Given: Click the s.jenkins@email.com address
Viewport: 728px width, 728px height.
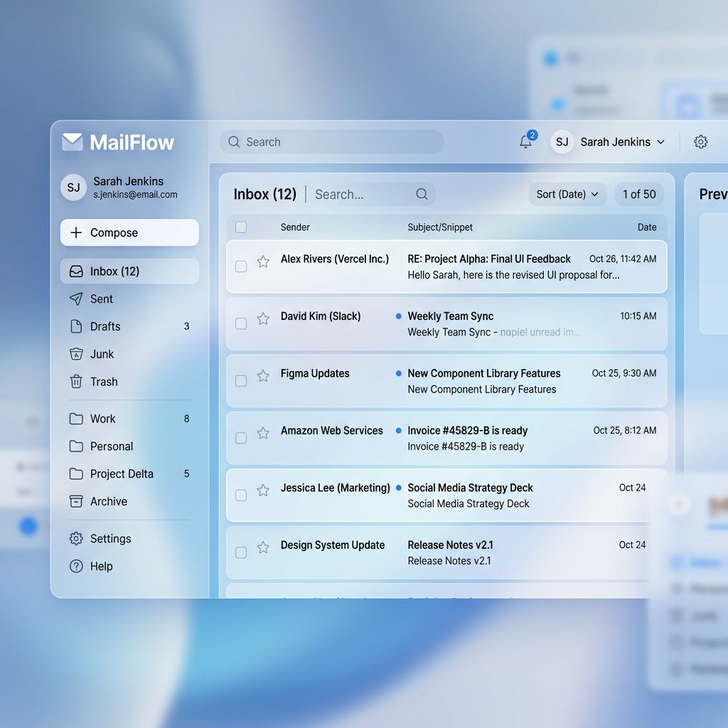Looking at the screenshot, I should [135, 195].
